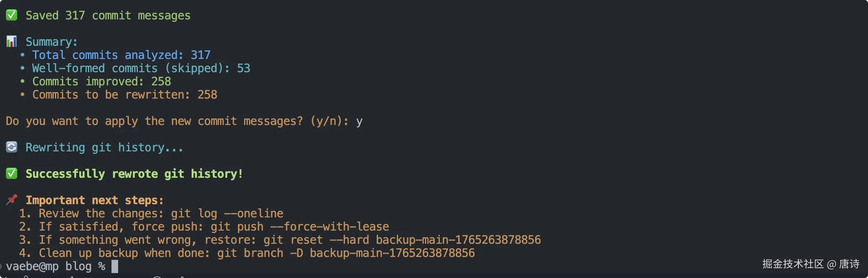
Task: Click the 'git branch -D backup-main-1765263878856' command
Action: coord(346,253)
